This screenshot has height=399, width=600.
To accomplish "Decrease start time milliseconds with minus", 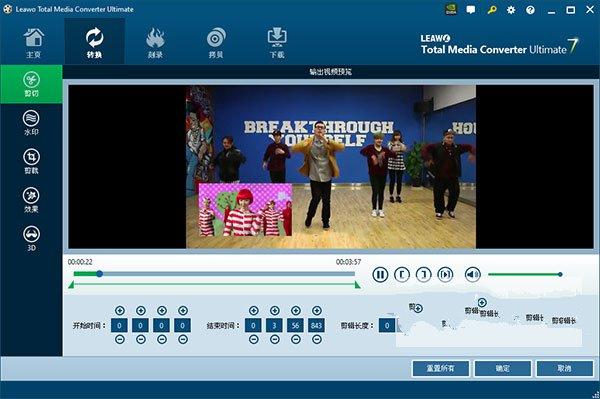I will [x=183, y=339].
